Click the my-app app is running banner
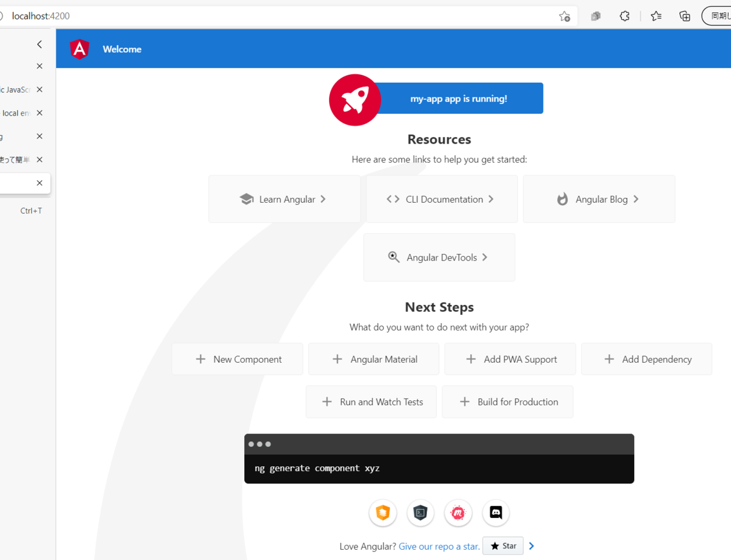Image resolution: width=731 pixels, height=560 pixels. (458, 99)
